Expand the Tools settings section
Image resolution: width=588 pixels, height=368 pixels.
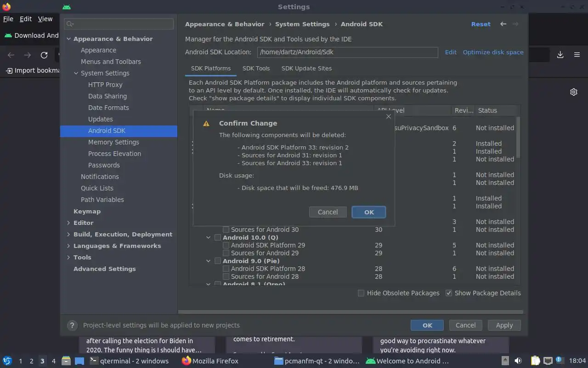pyautogui.click(x=68, y=257)
